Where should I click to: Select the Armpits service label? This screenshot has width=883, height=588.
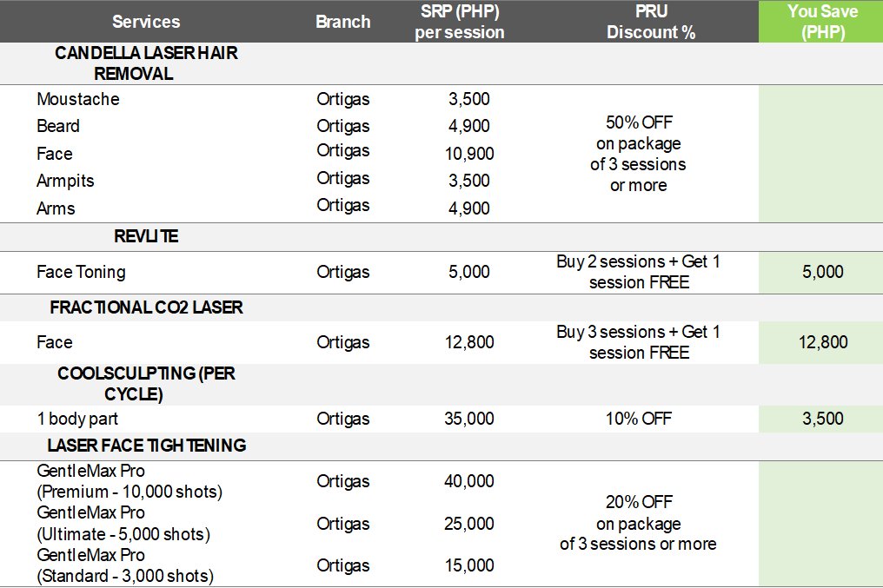(x=65, y=181)
